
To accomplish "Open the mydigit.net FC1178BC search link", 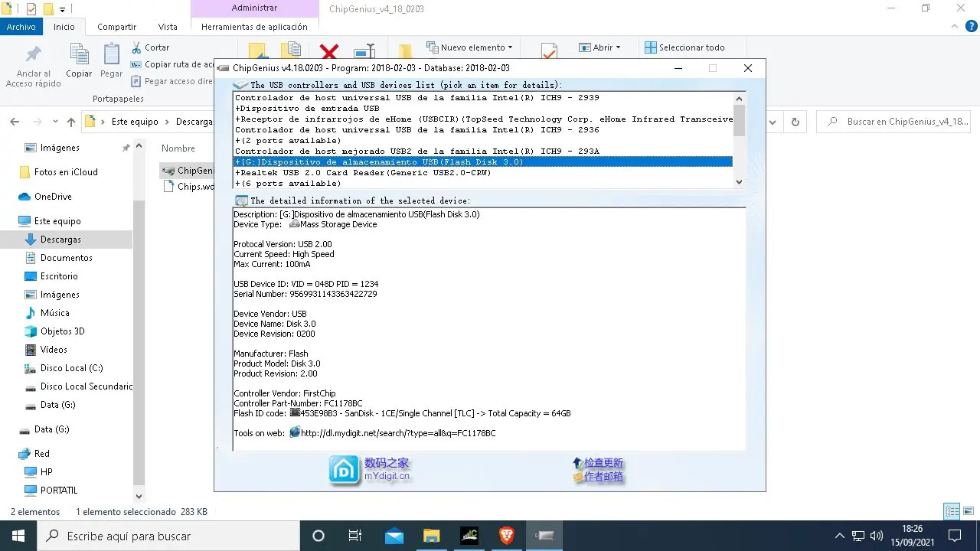I will (x=398, y=433).
